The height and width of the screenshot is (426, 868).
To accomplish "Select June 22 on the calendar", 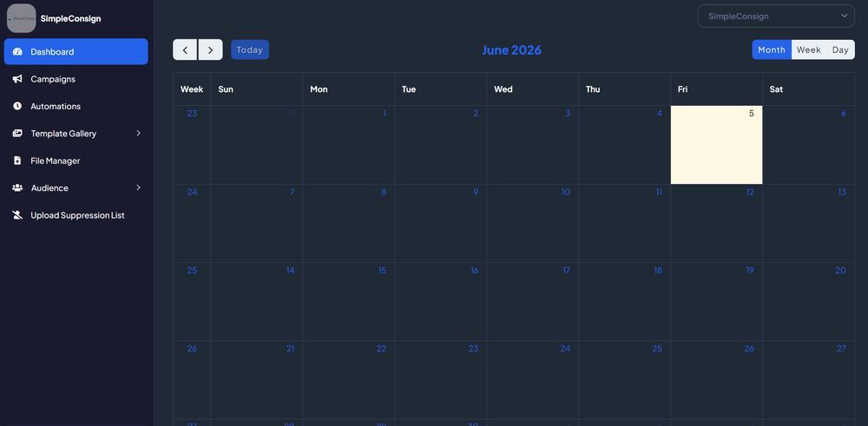I will point(349,379).
